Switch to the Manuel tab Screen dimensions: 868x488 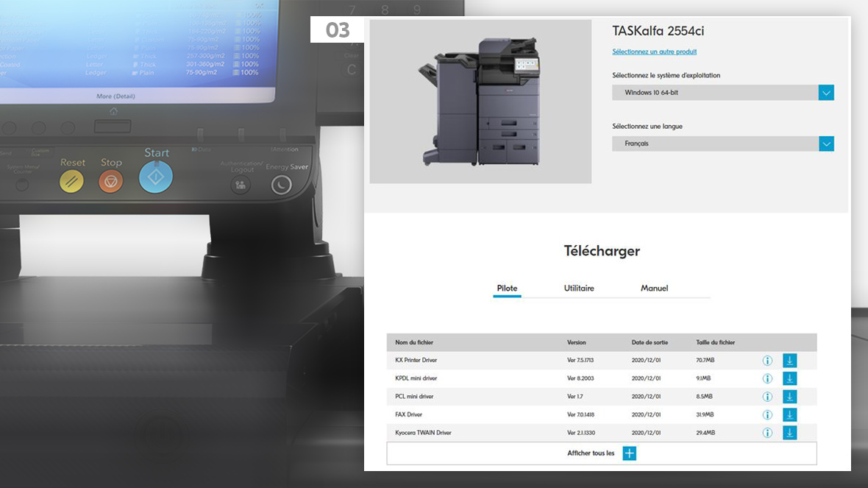click(654, 289)
